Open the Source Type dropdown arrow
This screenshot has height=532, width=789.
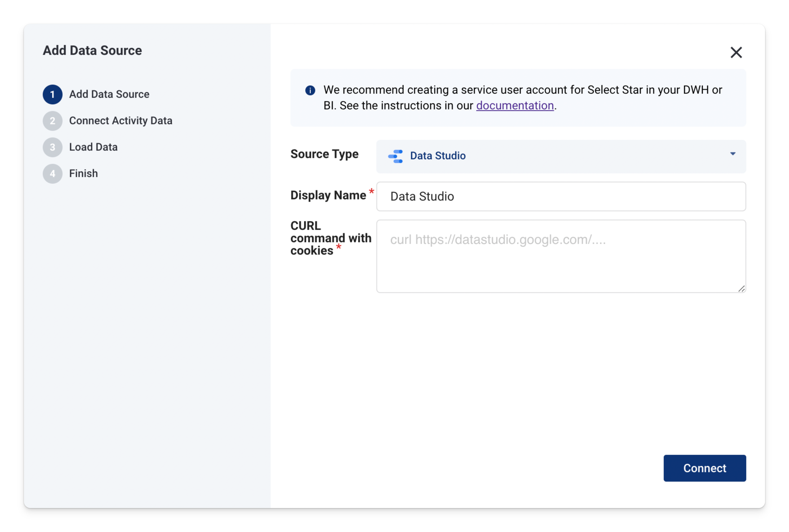pos(733,154)
